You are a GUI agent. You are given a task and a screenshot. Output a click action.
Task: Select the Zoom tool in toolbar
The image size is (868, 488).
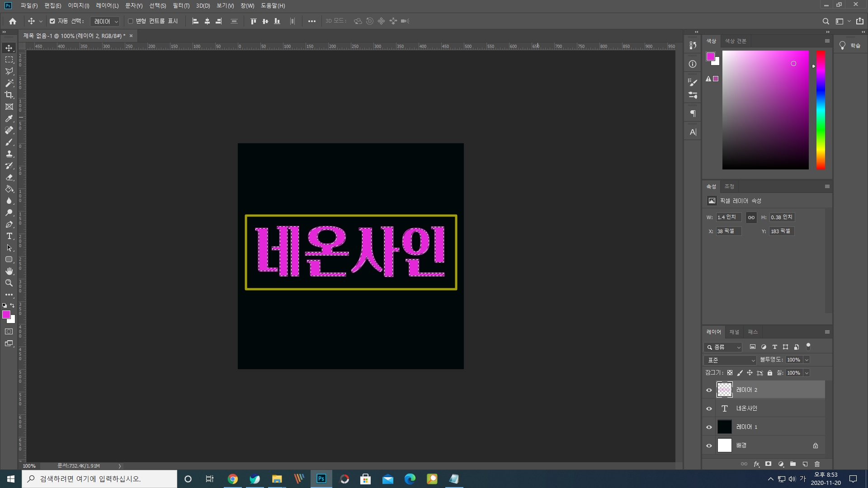click(x=9, y=283)
